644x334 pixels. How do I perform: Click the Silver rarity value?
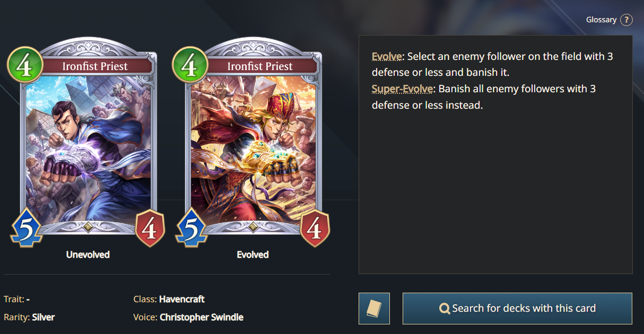[43, 317]
